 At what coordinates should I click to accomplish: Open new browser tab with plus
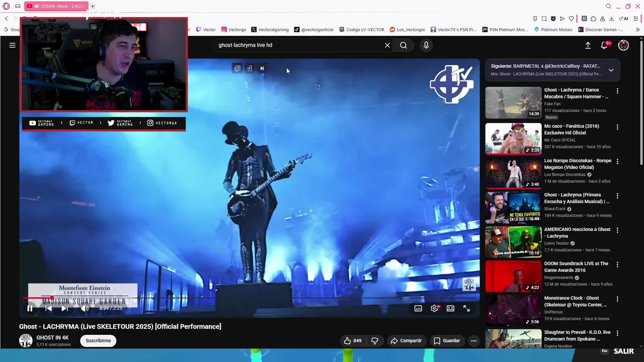tap(93, 6)
